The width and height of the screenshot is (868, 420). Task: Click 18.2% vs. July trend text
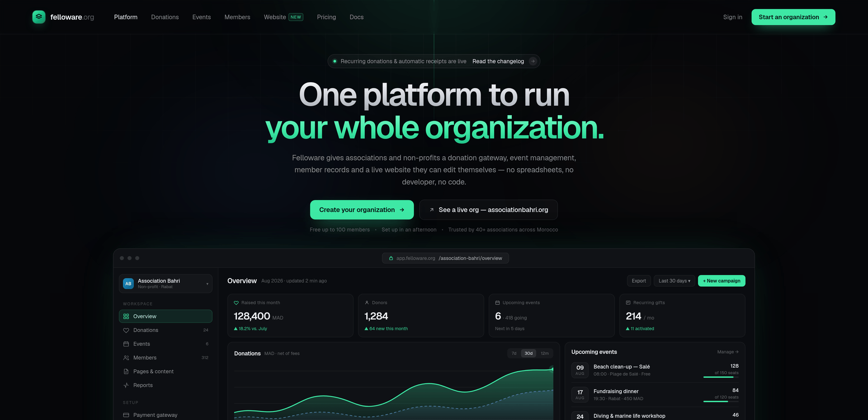[250, 329]
